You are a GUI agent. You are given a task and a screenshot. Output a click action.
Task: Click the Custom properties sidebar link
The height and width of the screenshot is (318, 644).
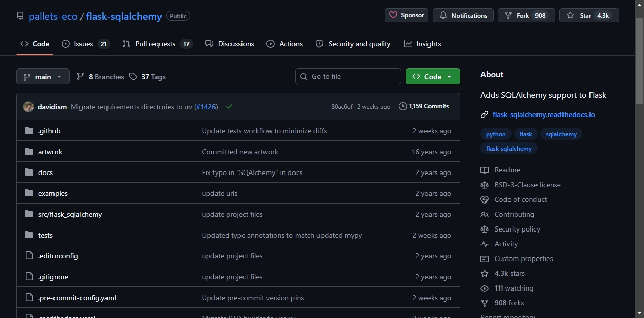coord(524,258)
